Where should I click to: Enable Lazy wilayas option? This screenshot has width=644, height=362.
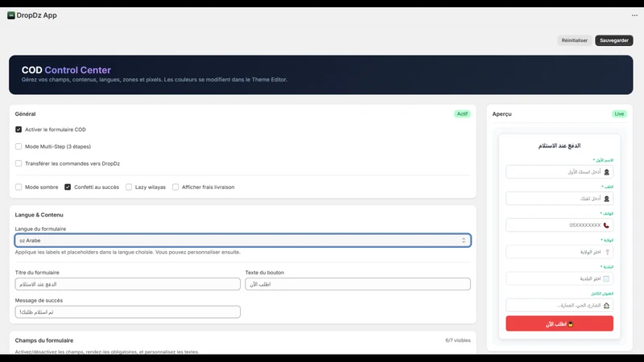129,187
